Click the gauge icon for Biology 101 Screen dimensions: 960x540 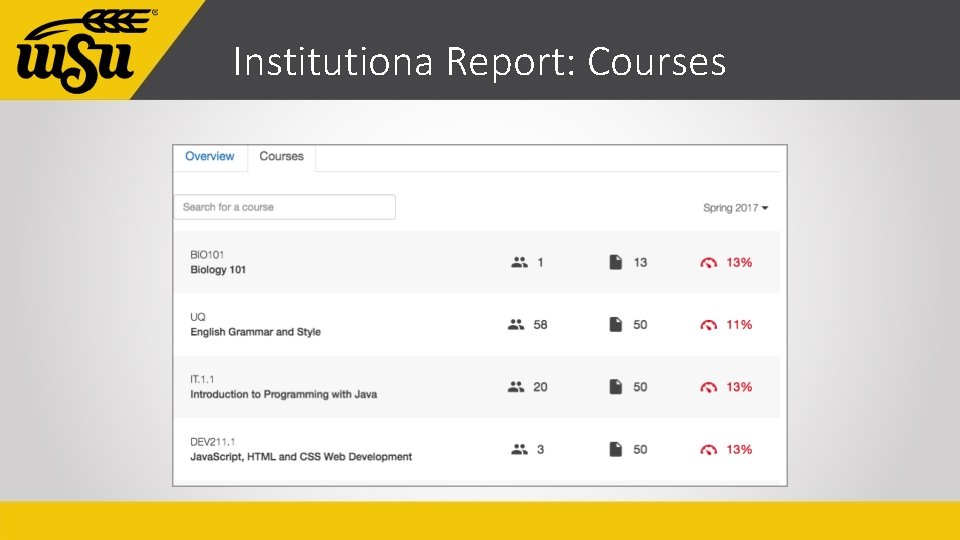(x=709, y=263)
